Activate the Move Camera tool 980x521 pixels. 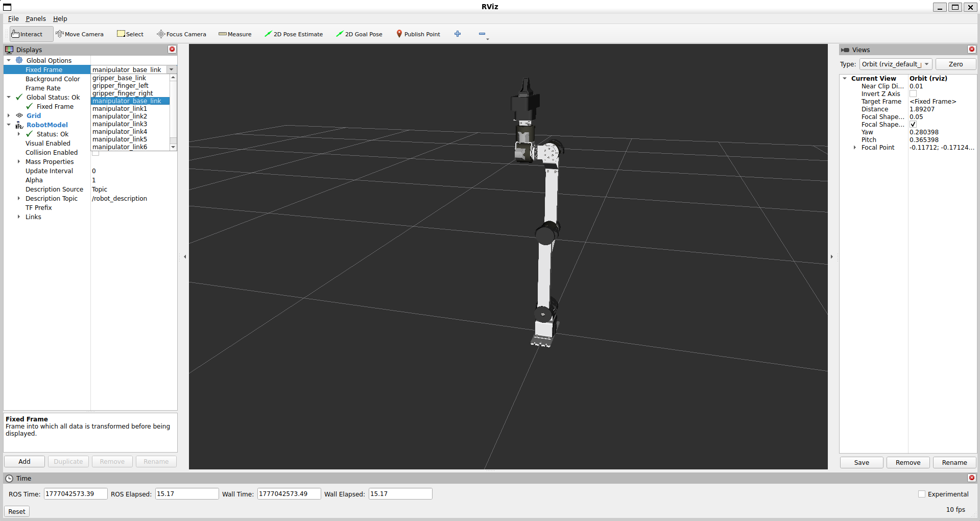coord(80,34)
